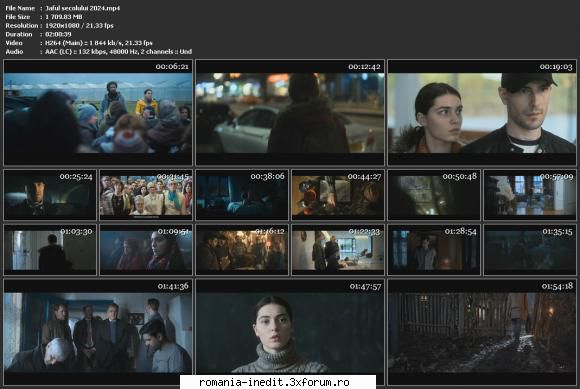Click the duration value '02:00:39'
This screenshot has width=580, height=389.
pos(58,34)
